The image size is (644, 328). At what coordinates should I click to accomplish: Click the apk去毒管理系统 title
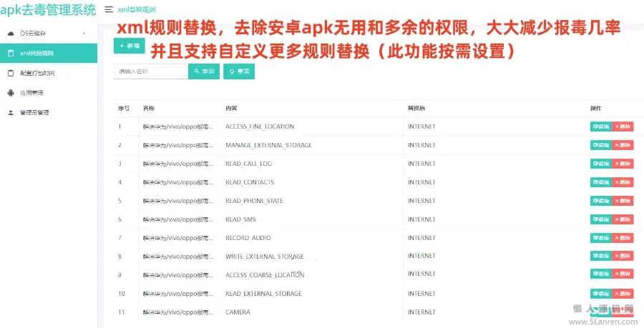pyautogui.click(x=48, y=9)
